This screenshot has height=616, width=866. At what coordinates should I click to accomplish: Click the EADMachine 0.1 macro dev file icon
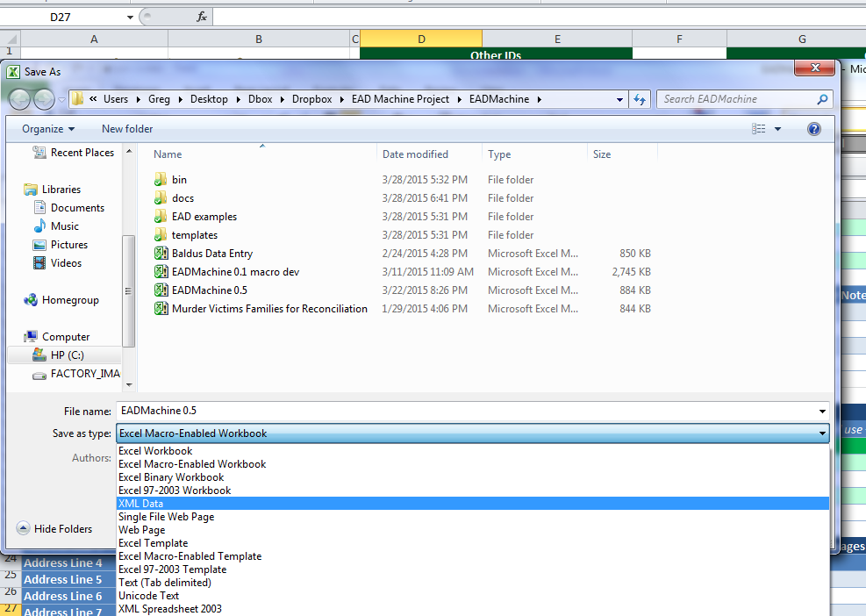click(x=161, y=272)
